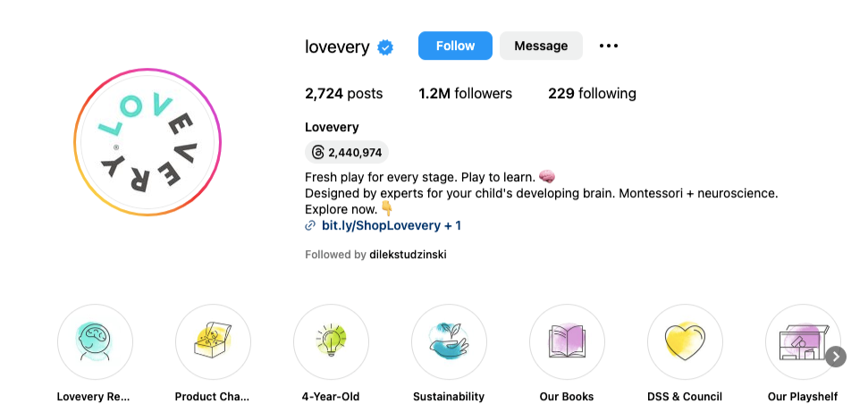Open the Sustainability highlight icon
The height and width of the screenshot is (420, 868).
click(x=449, y=342)
